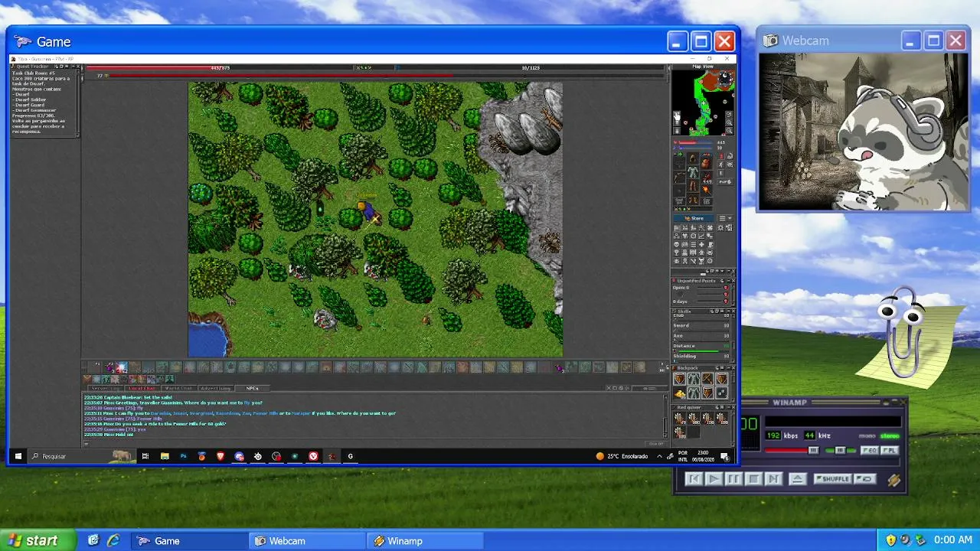Select the pickaxe item in Backpack
980x551 pixels.
point(707,380)
